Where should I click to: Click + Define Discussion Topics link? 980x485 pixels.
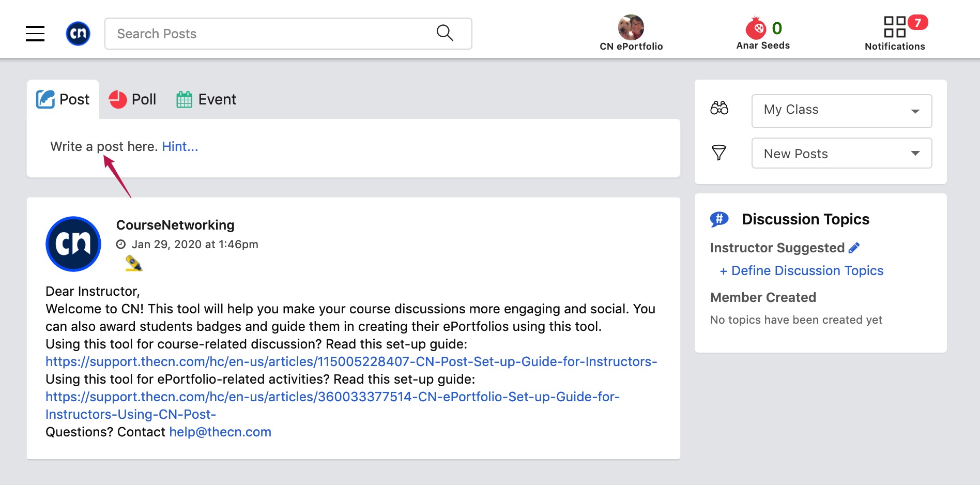(802, 270)
